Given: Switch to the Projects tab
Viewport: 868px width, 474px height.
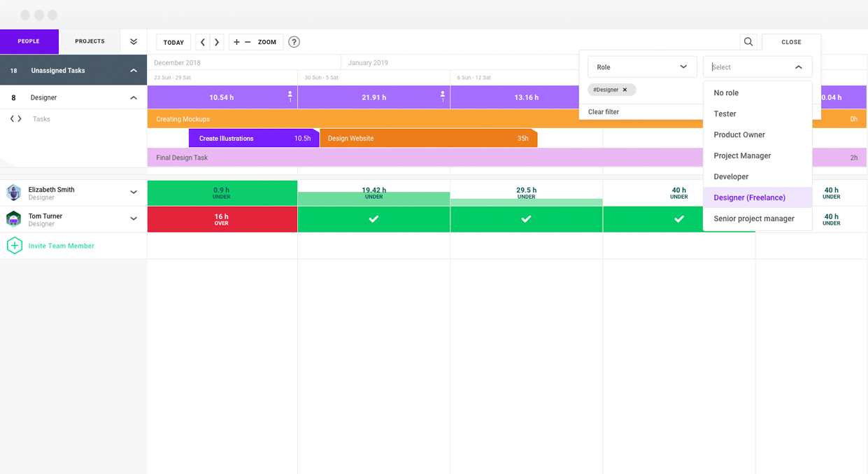Looking at the screenshot, I should 90,41.
